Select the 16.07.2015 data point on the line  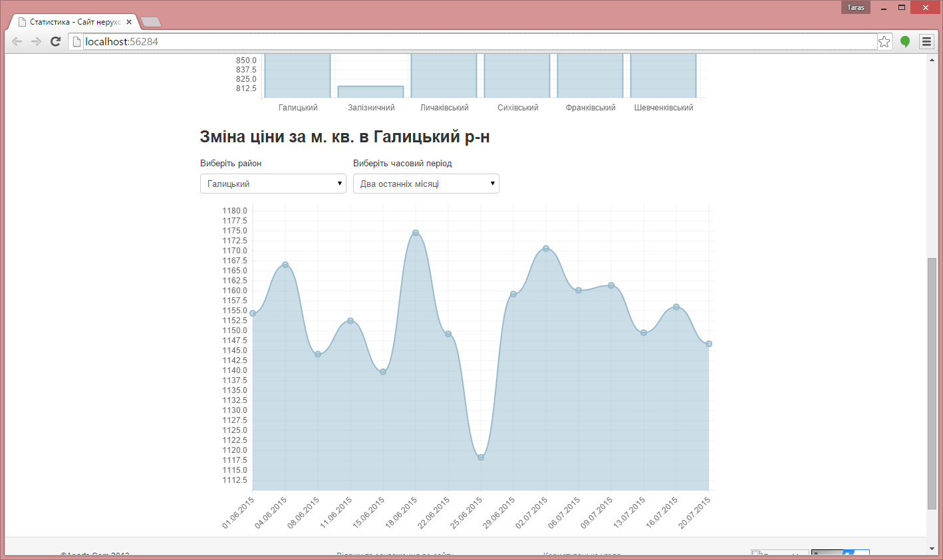[x=676, y=307]
